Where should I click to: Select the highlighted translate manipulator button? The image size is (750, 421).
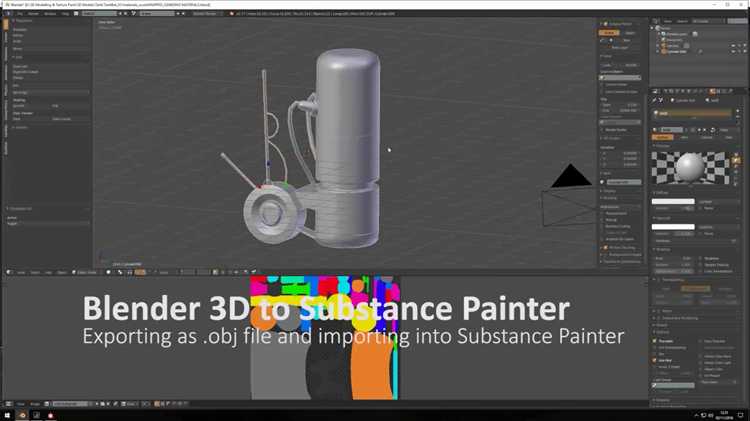(140, 272)
